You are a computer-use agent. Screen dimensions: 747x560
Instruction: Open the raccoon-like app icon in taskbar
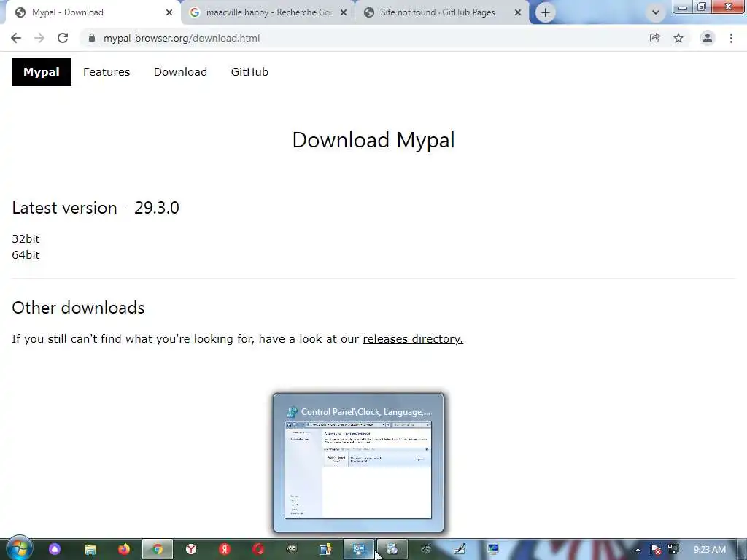pyautogui.click(x=426, y=550)
